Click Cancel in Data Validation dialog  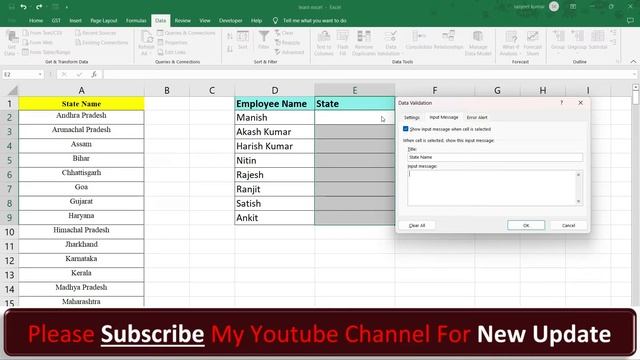(x=568, y=225)
